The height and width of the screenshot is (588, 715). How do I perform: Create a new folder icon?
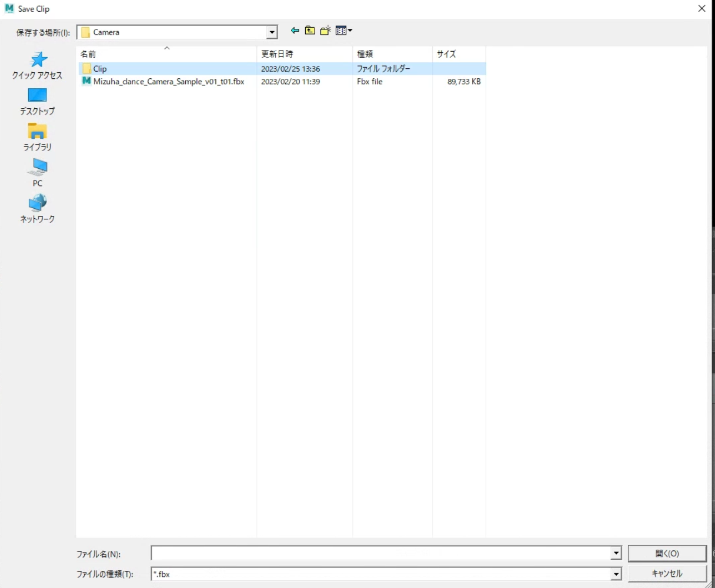325,31
